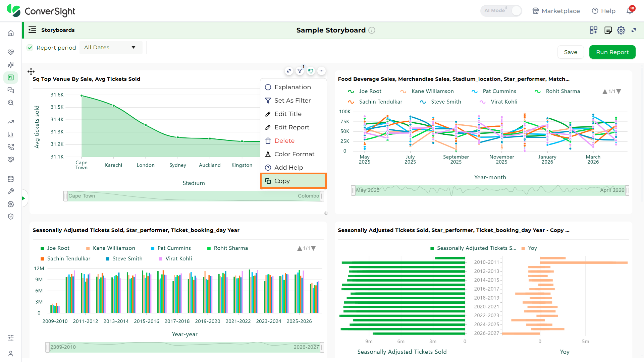This screenshot has width=644, height=362.
Task: Click the Stadium range slider left handle
Action: (65, 196)
